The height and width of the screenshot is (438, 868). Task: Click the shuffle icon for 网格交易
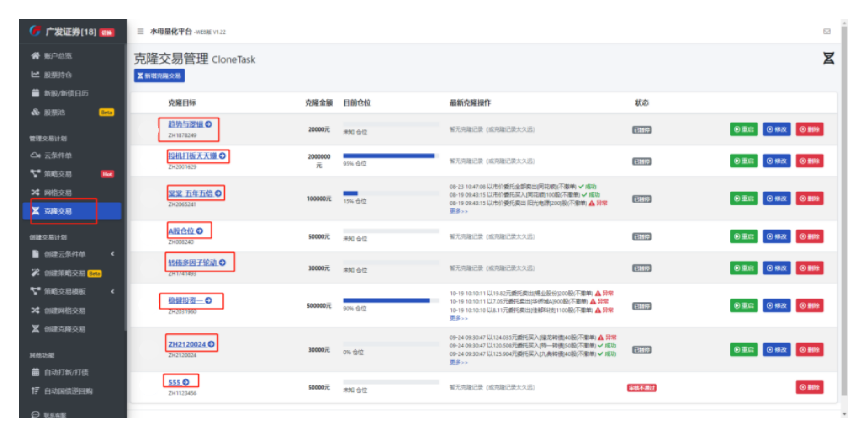[x=35, y=192]
